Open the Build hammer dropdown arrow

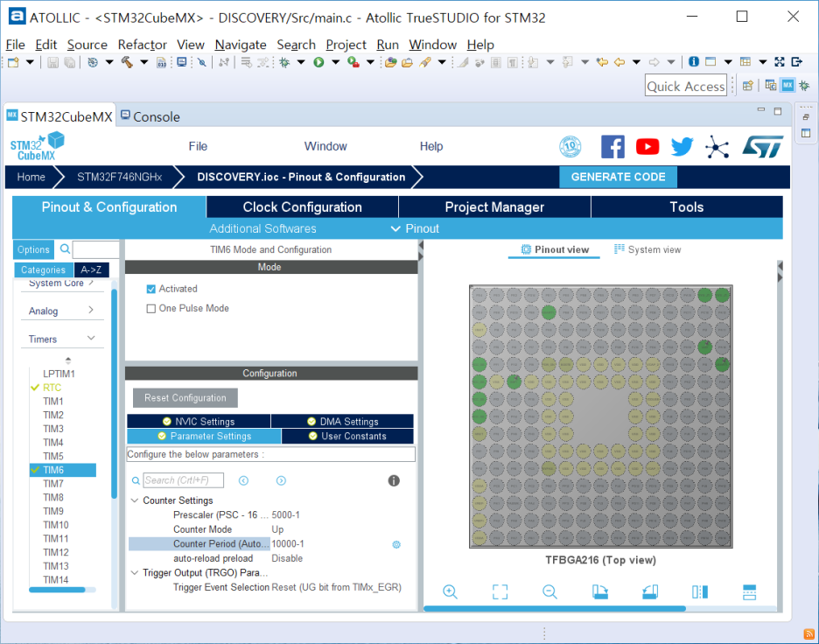click(x=143, y=62)
